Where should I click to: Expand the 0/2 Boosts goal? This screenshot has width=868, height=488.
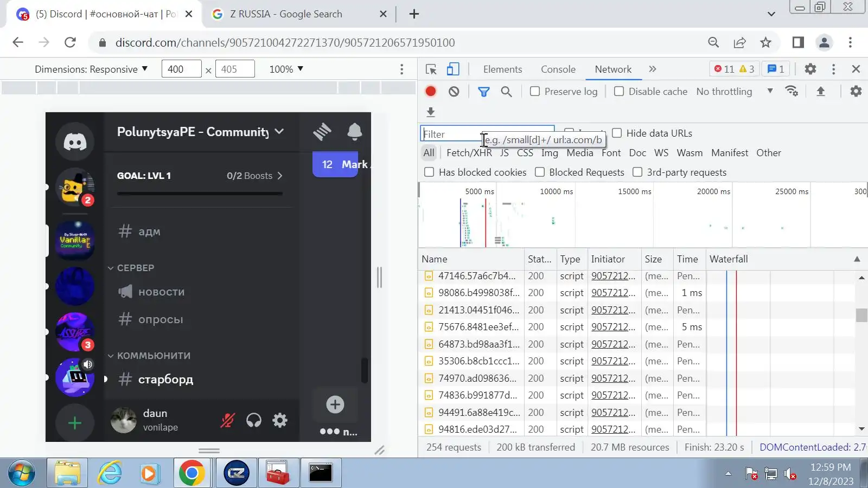(255, 176)
